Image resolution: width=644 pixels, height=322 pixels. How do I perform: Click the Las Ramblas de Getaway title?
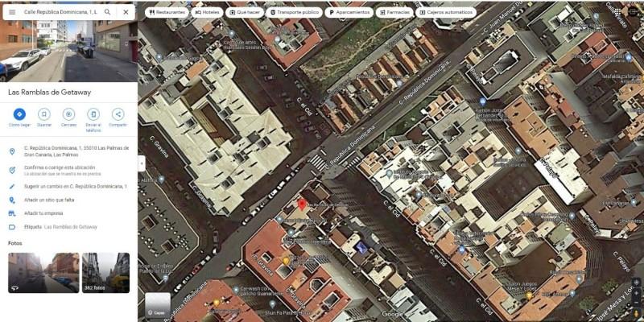pyautogui.click(x=50, y=93)
